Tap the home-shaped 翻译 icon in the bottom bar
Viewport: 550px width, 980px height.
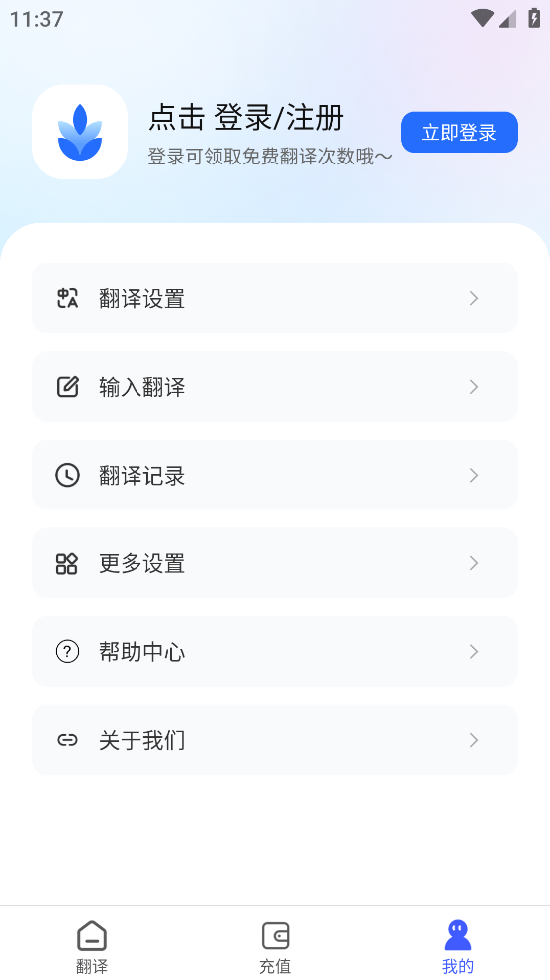pos(92,935)
